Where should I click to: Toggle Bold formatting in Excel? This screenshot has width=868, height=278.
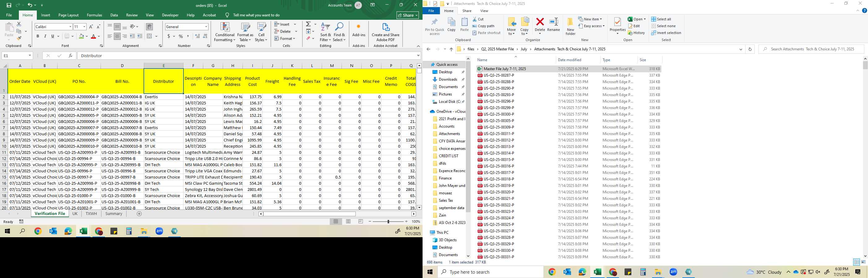click(38, 36)
